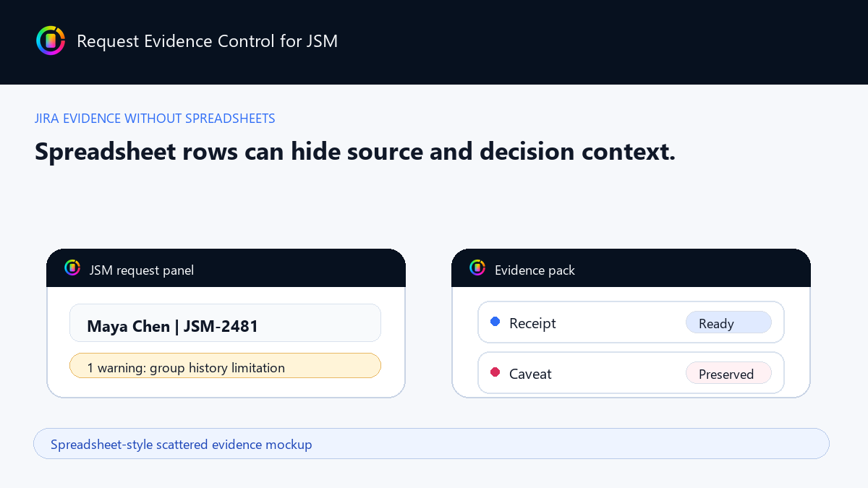
Task: Click the group history limitation warning
Action: click(x=225, y=366)
